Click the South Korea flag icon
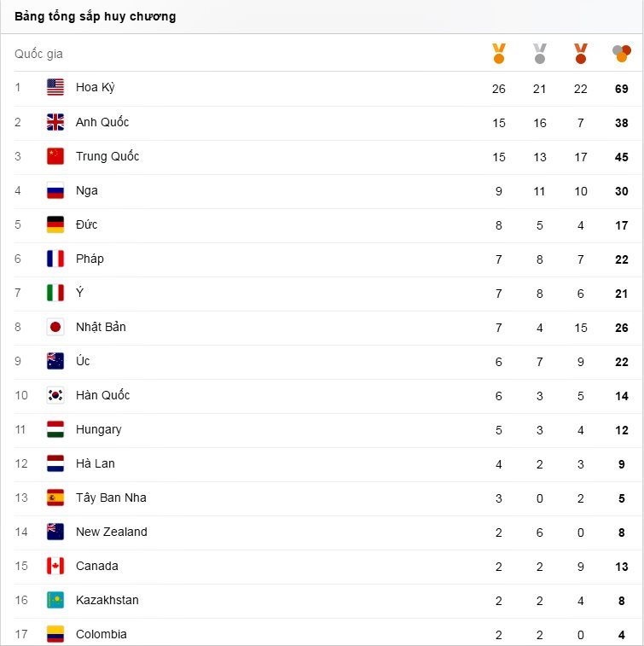The width and height of the screenshot is (644, 646). pos(55,395)
